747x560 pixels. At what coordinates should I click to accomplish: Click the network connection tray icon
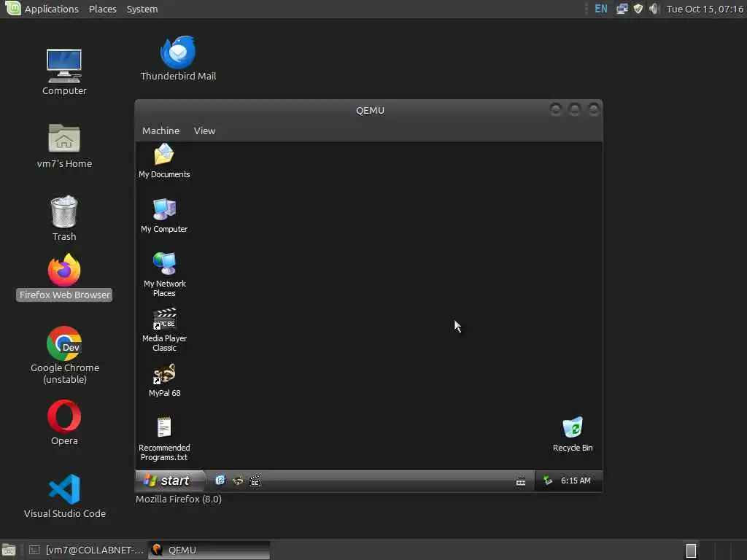coord(622,9)
